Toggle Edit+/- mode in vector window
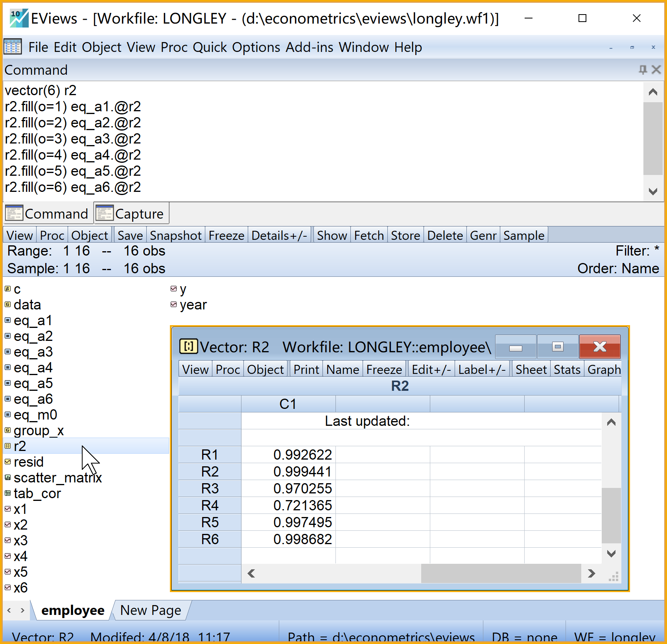This screenshot has height=644, width=667. click(431, 370)
